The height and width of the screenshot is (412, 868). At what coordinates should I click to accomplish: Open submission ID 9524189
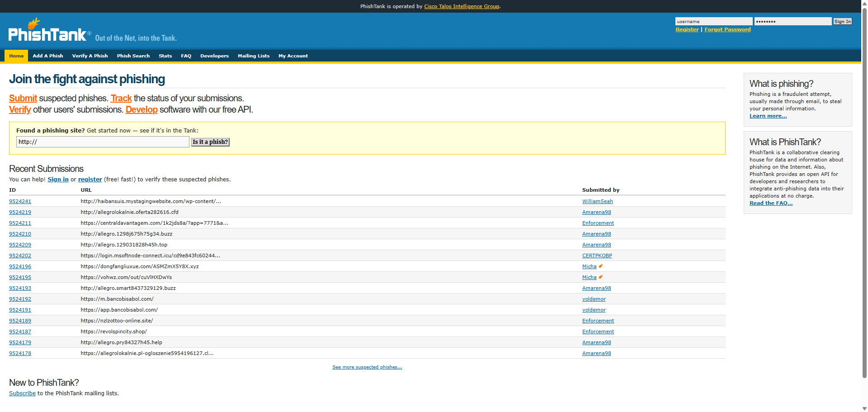click(20, 321)
